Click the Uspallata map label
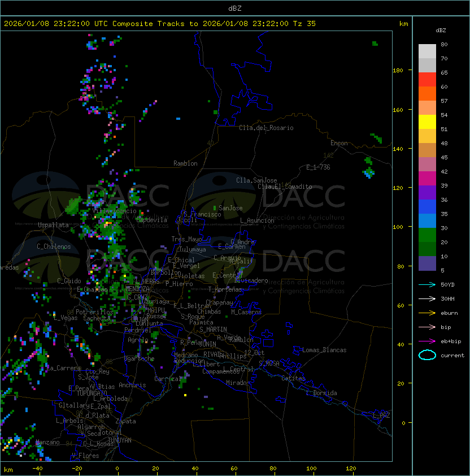The width and height of the screenshot is (470, 476). pyautogui.click(x=53, y=225)
